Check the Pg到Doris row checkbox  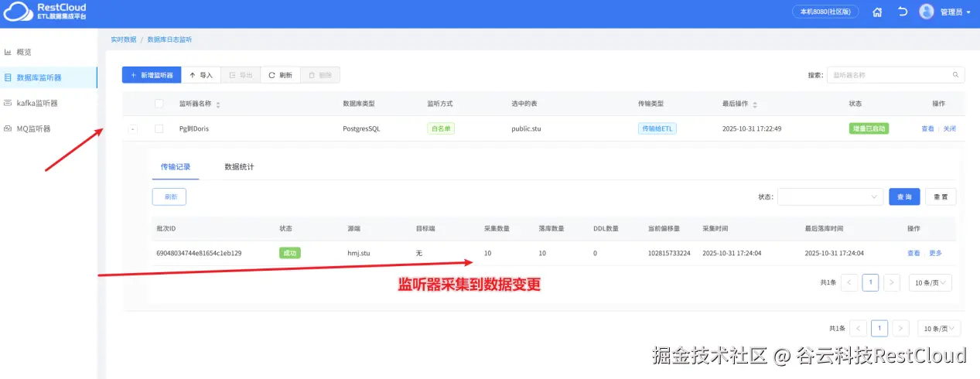(x=159, y=128)
